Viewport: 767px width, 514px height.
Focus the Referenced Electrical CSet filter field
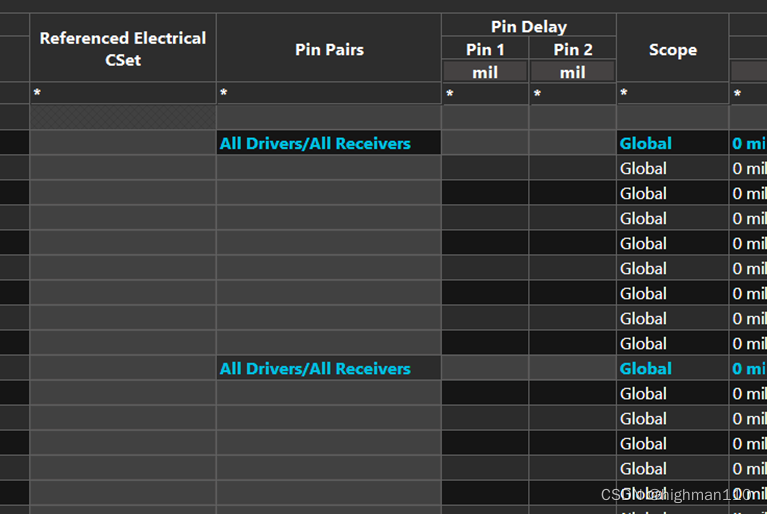point(123,93)
